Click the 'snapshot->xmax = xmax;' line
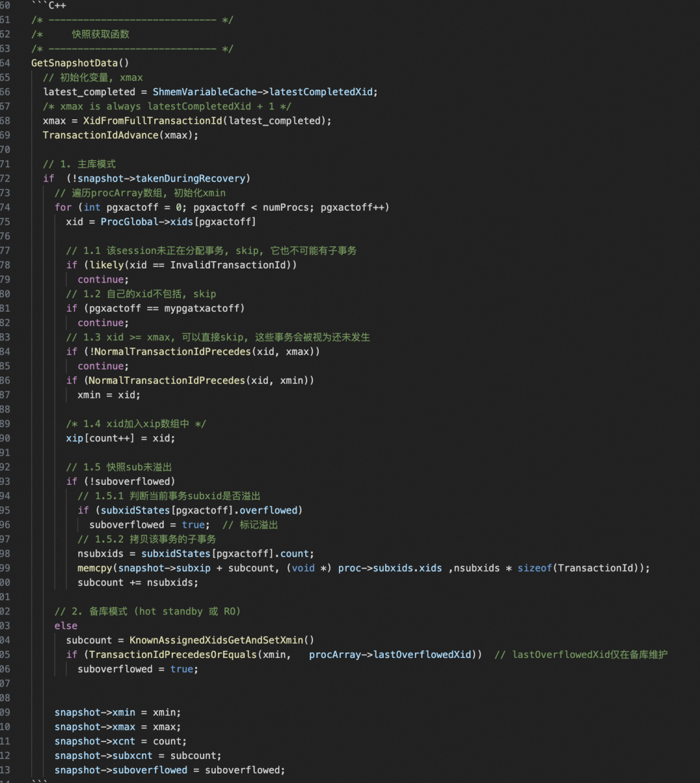This screenshot has height=783, width=700. click(118, 727)
